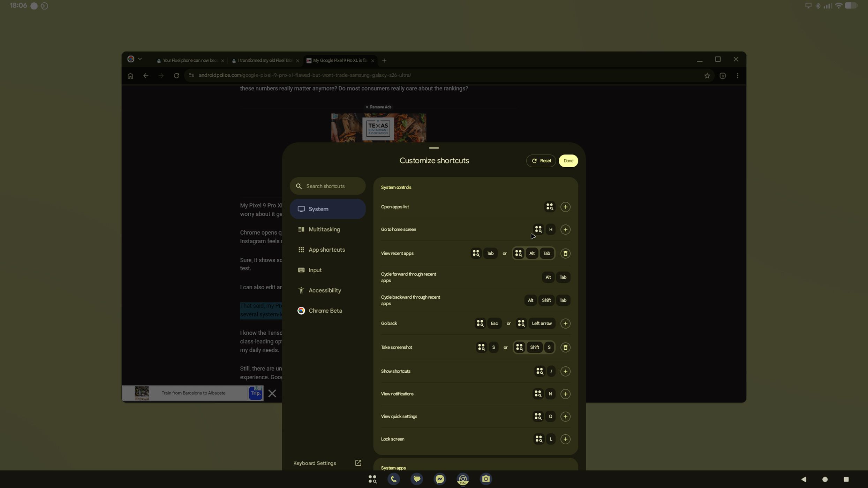Close 'My Google Pixel 9 Pro XL' tab
868x488 pixels.
pos(372,61)
